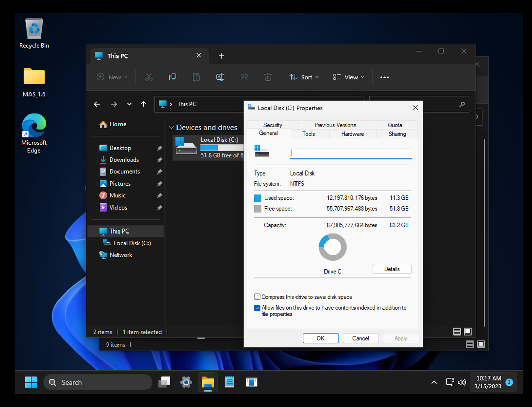Open Windows Start menu

31,382
